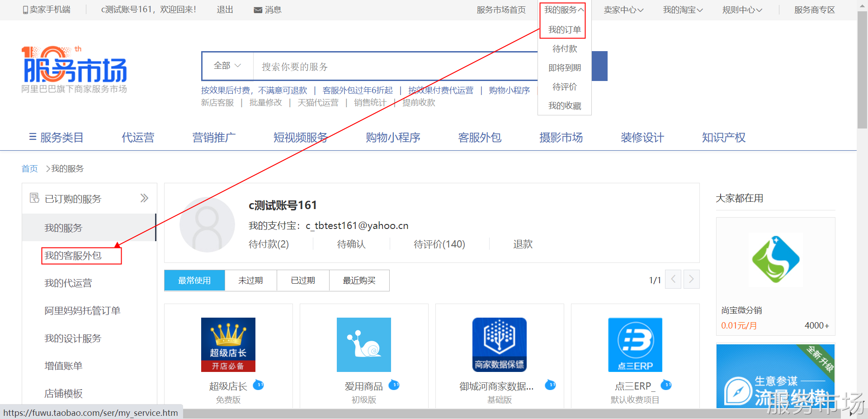Select 待付款 from dropdown menu
Image resolution: width=868 pixels, height=419 pixels.
tap(565, 49)
